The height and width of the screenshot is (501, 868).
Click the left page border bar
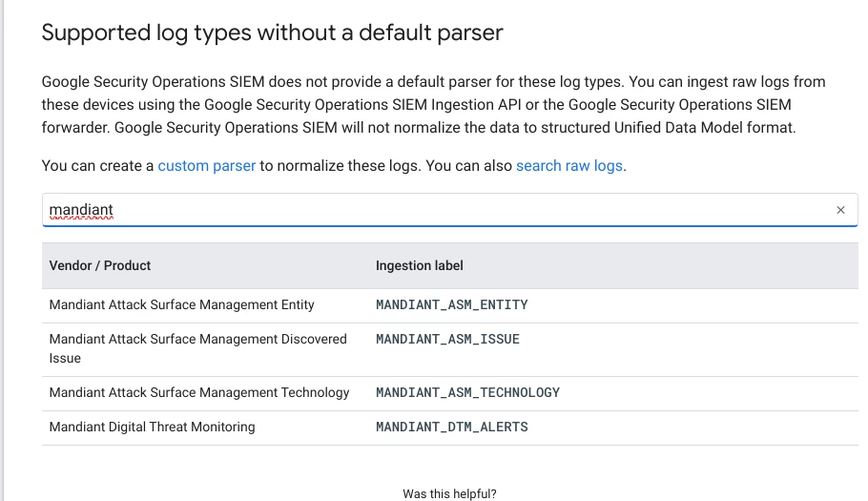2,250
